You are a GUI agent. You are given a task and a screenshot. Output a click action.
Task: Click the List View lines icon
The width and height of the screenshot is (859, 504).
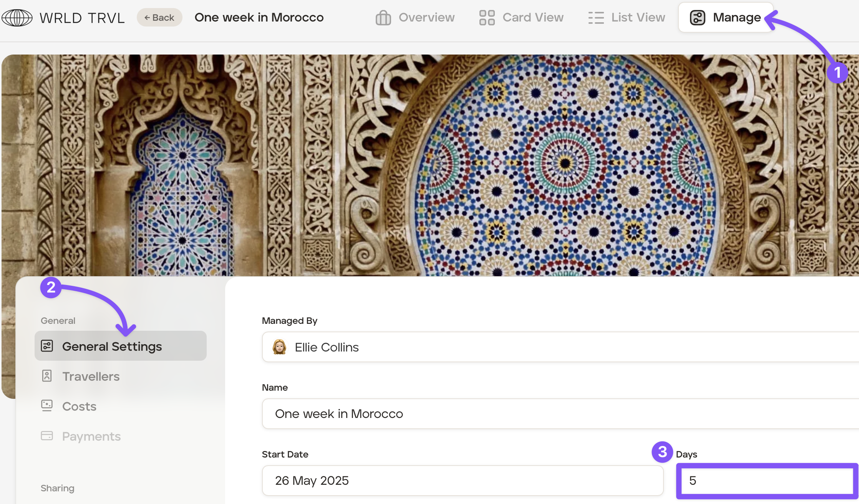point(596,18)
